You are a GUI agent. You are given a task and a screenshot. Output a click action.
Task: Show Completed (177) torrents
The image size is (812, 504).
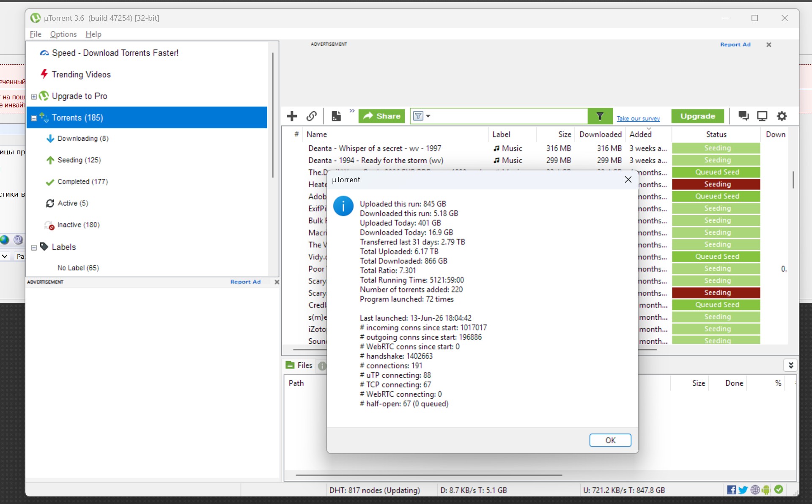82,181
